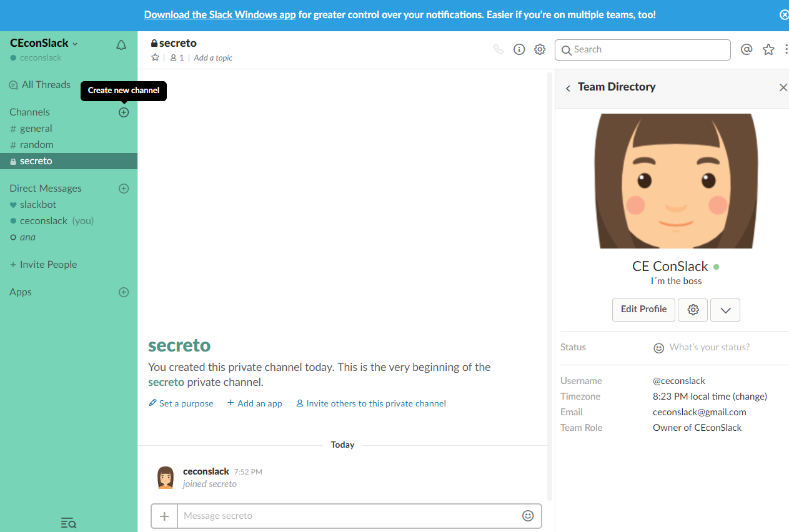This screenshot has height=532, width=789.
Task: Focus the Search input field
Action: tap(643, 50)
